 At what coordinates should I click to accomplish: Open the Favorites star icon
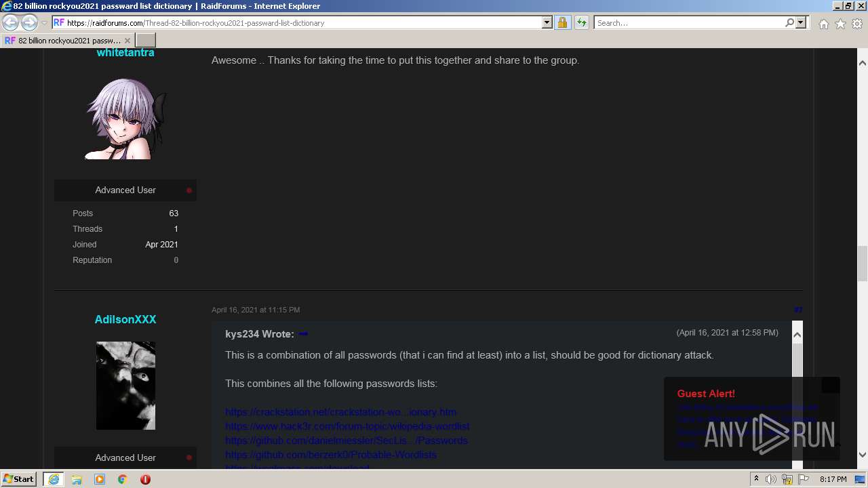(840, 24)
